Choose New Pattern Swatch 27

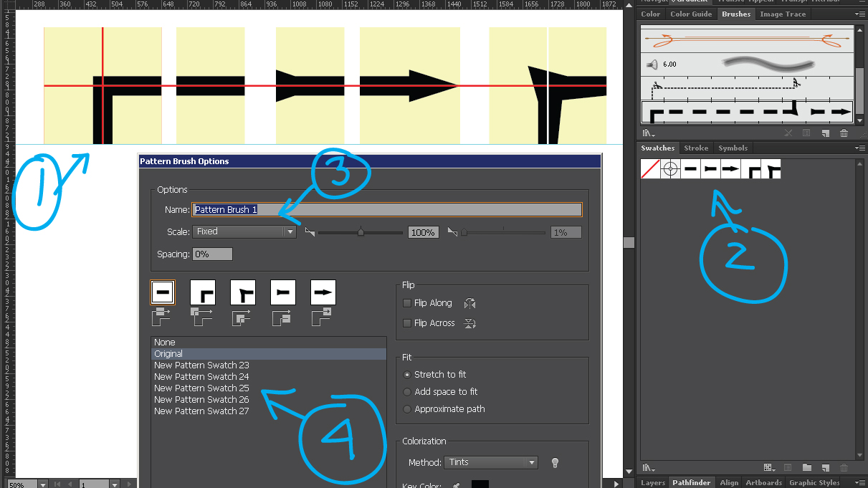point(268,411)
